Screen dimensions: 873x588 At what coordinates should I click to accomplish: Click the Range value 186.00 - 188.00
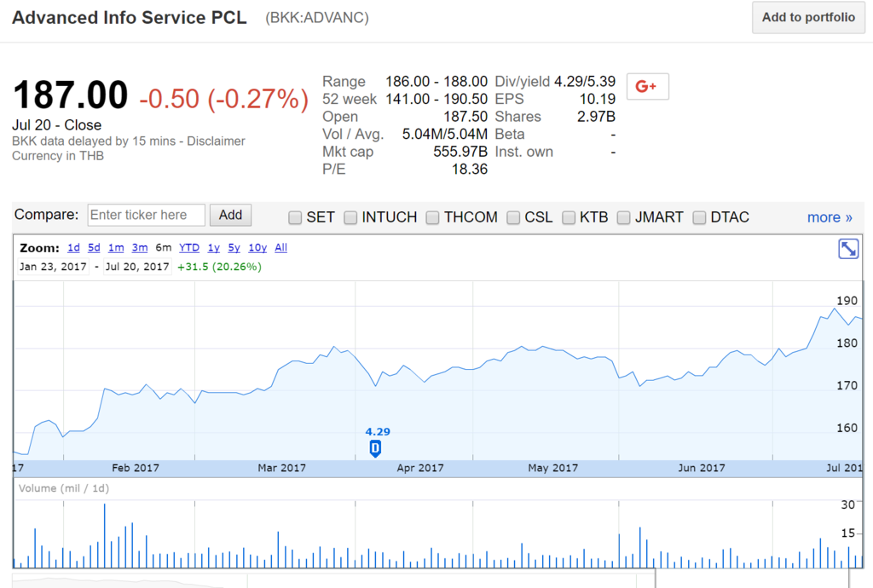436,82
